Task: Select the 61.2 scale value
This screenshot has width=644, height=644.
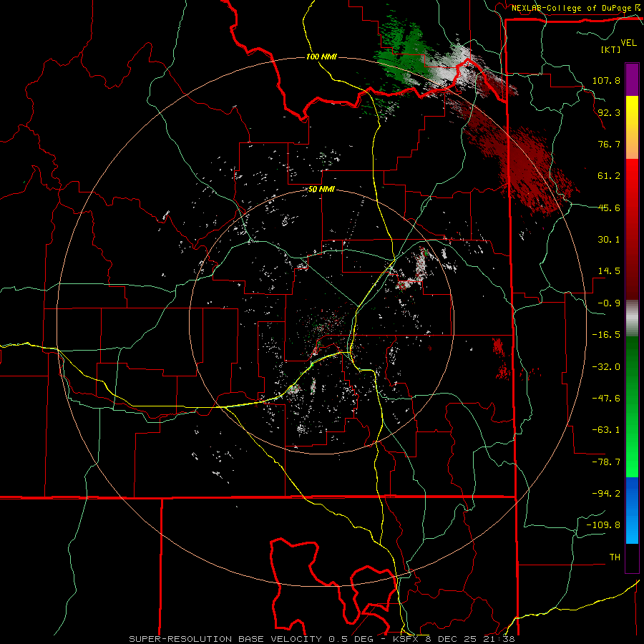Action: coord(609,176)
